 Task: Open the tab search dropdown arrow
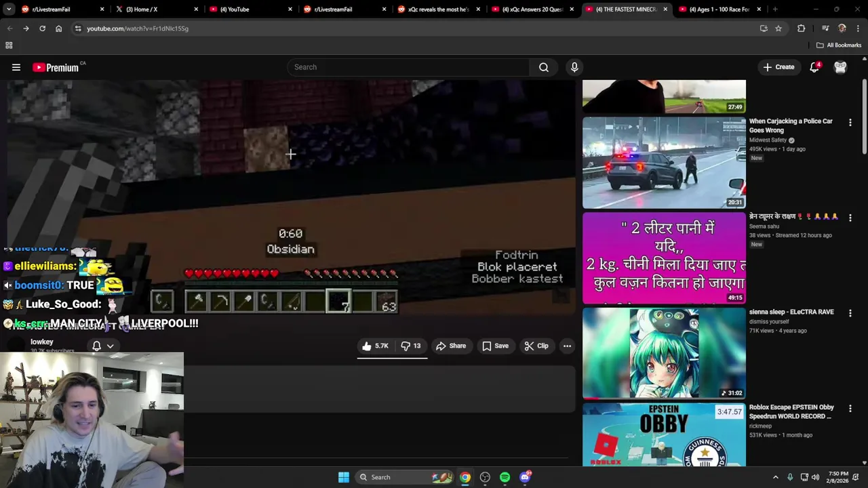pos(9,9)
